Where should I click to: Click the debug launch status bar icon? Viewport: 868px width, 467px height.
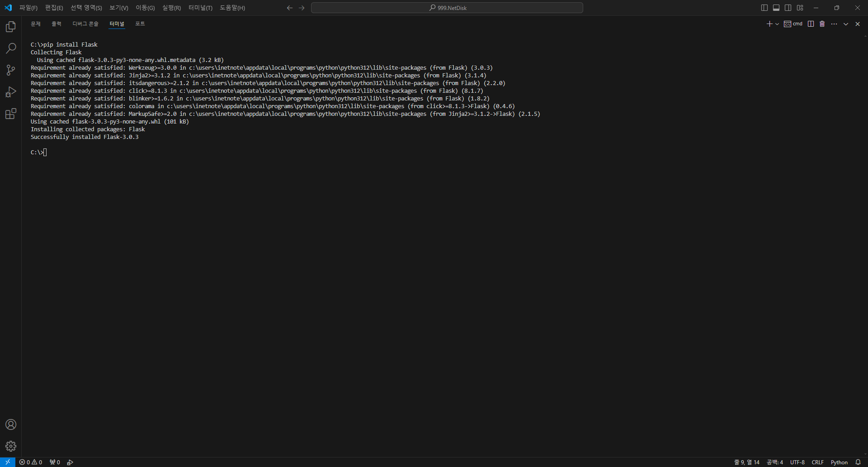coord(70,462)
